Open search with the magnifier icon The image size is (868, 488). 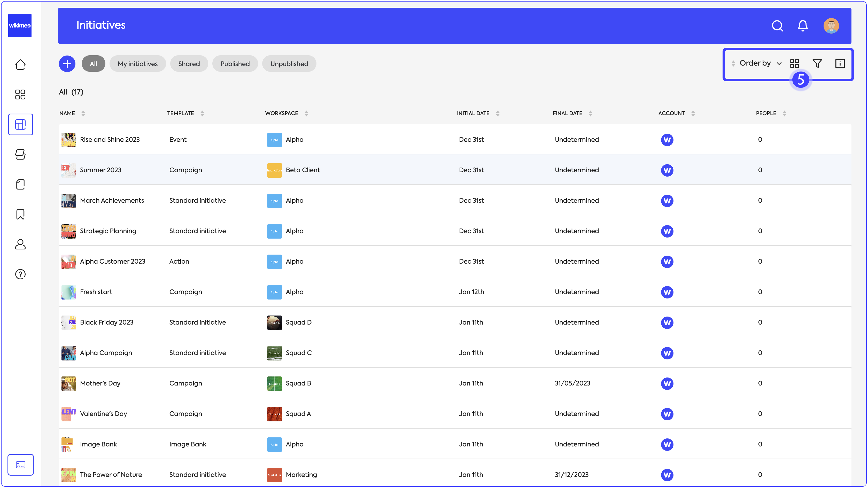777,26
